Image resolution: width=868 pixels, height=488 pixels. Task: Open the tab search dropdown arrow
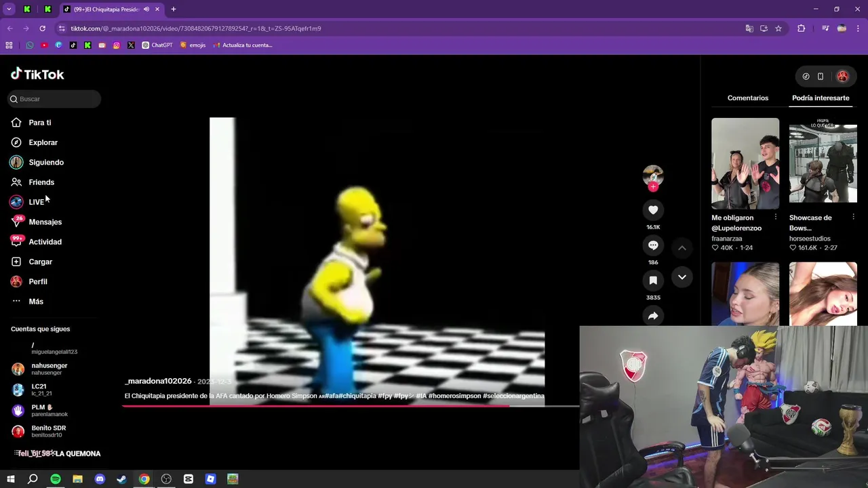[9, 9]
